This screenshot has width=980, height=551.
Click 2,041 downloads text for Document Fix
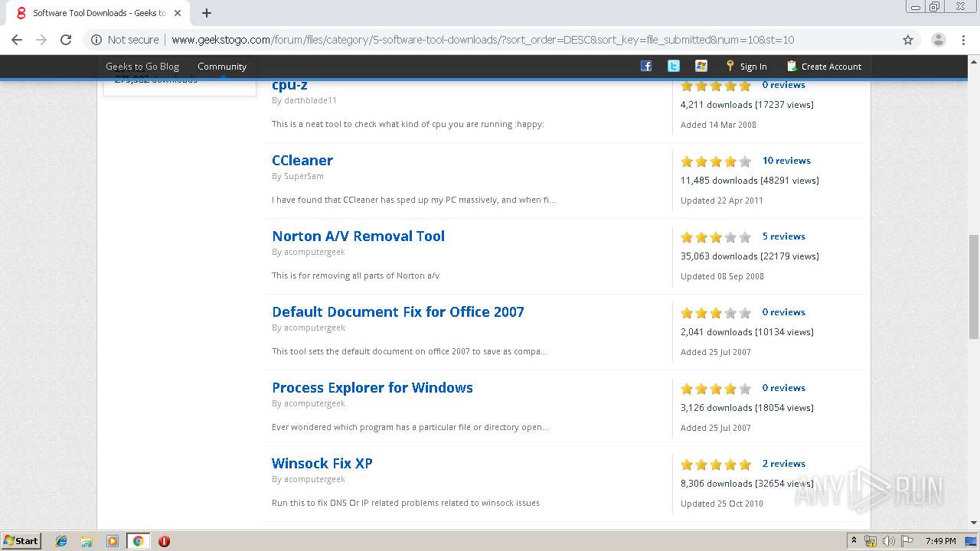(x=716, y=332)
